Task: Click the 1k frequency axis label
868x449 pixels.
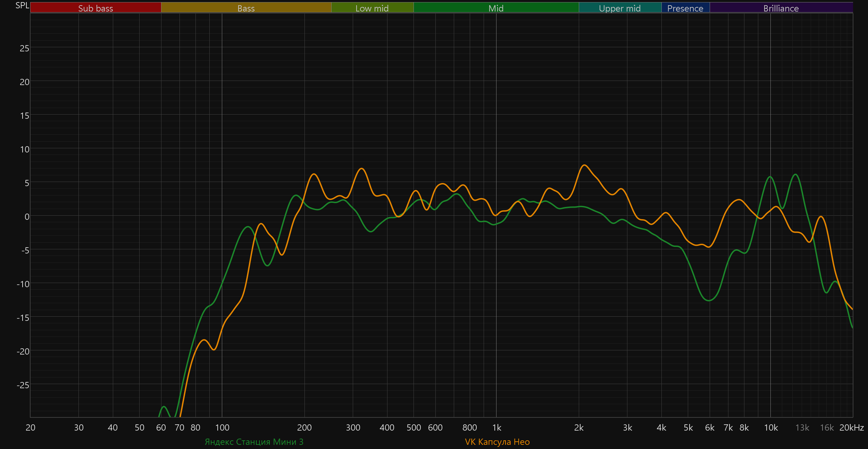Action: pos(496,427)
